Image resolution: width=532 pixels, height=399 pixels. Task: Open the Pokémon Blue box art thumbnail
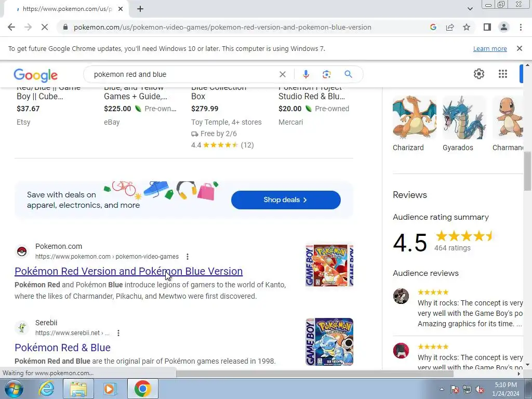329,342
